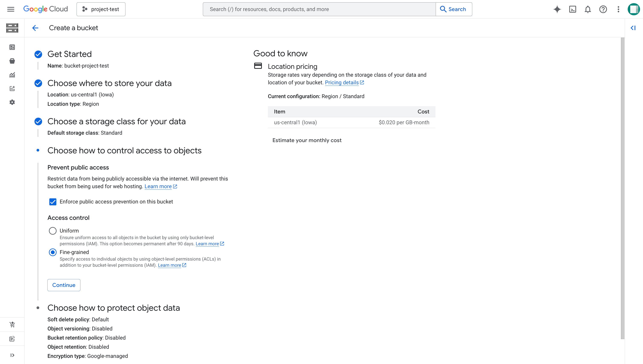The height and width of the screenshot is (364, 643).
Task: Open the notifications bell
Action: click(588, 9)
